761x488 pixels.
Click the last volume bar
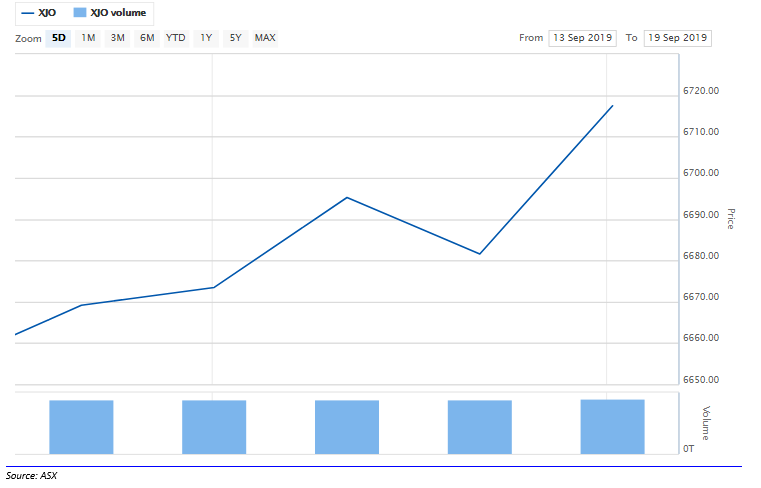612,427
